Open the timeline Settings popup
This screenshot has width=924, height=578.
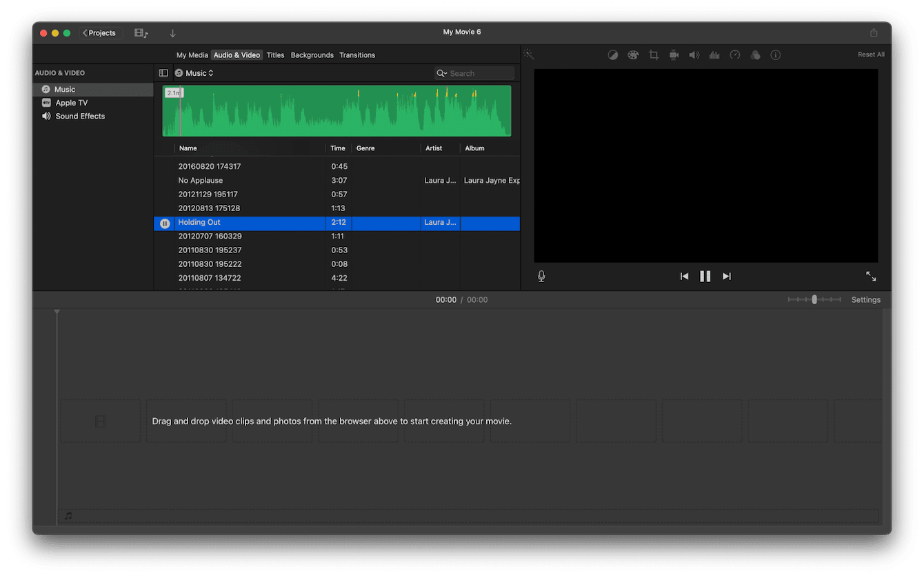pos(865,300)
